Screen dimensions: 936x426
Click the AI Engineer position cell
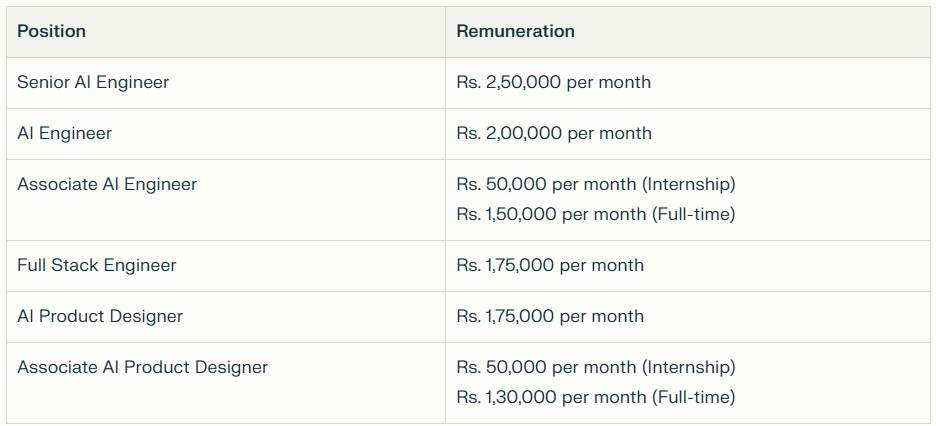pyautogui.click(x=64, y=133)
